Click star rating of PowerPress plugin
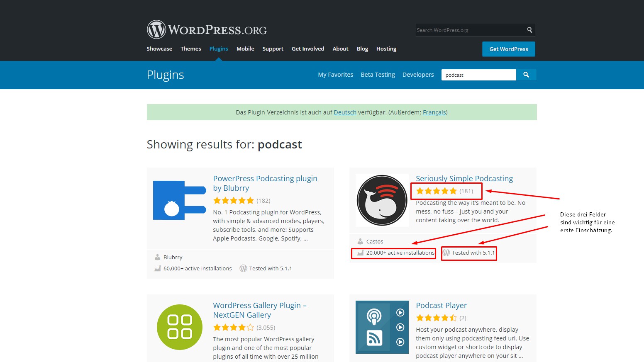The height and width of the screenshot is (362, 644). click(x=233, y=201)
